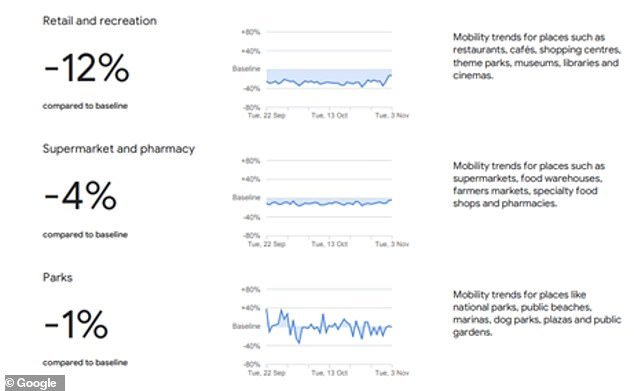
Task: Click the Parks mobility trend chart
Action: click(x=321, y=330)
